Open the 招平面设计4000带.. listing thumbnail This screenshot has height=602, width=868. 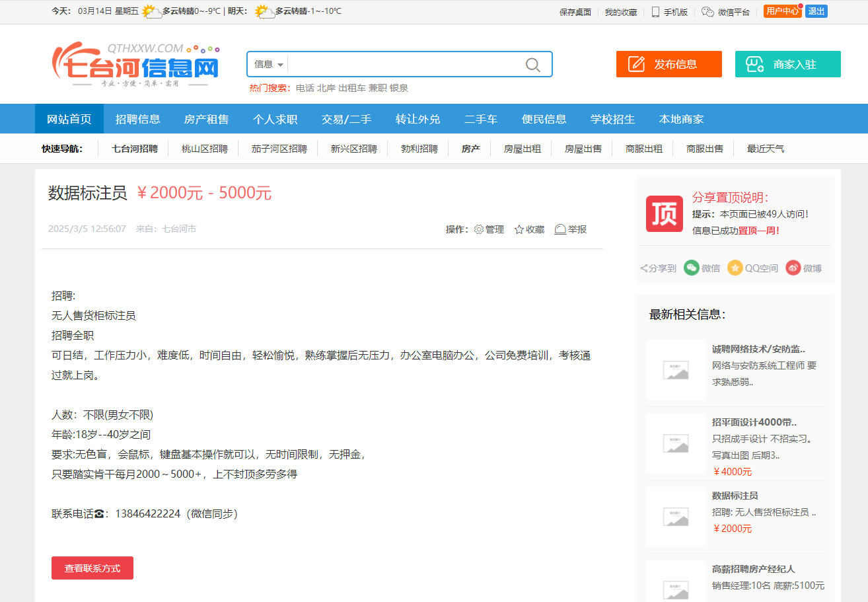[675, 443]
